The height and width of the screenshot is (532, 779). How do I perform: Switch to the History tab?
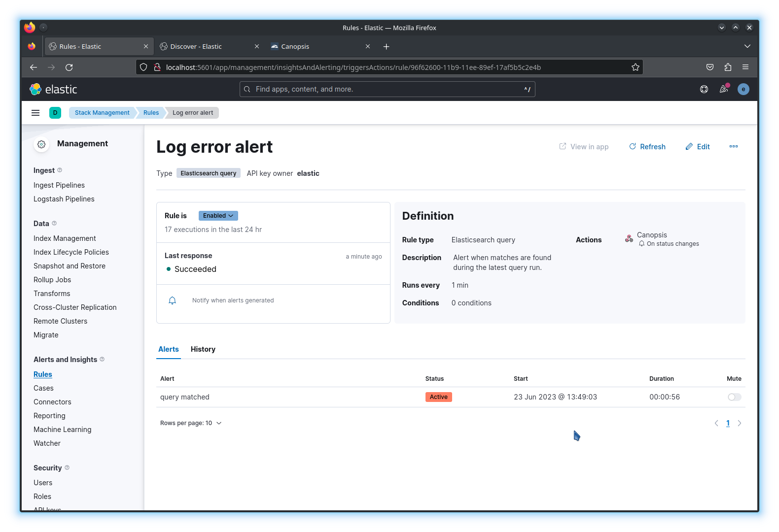(x=203, y=349)
